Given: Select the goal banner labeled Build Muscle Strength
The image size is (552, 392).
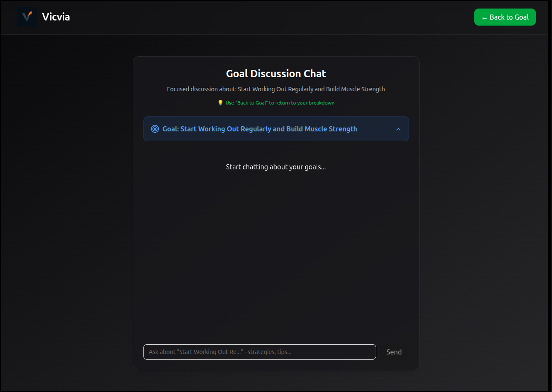Looking at the screenshot, I should [x=276, y=128].
